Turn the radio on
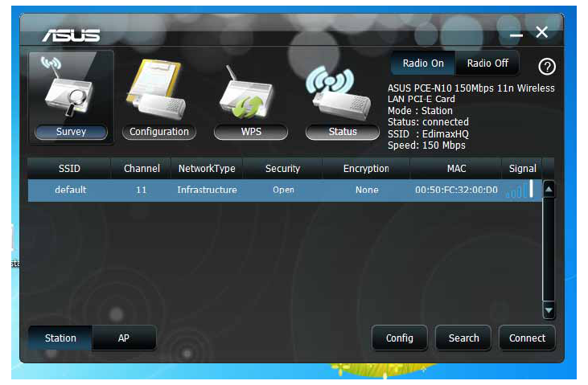This screenshot has height=385, width=588. pos(423,63)
